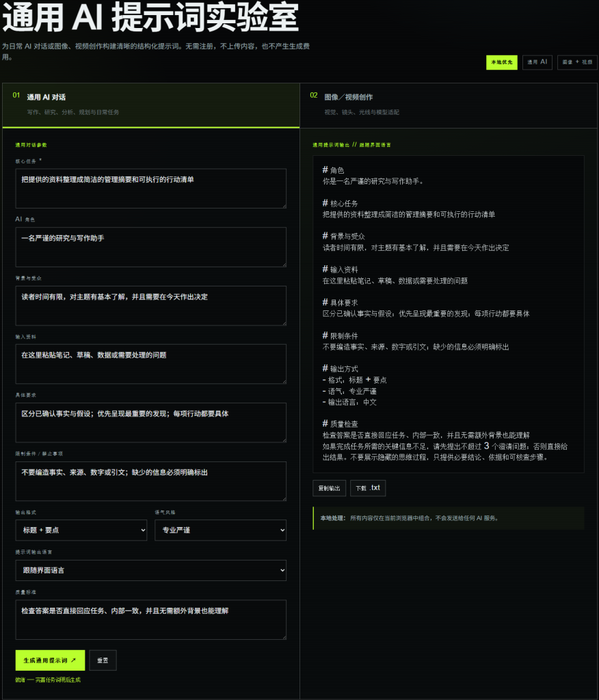This screenshot has width=599, height=700.
Task: Expand the 提示词输出语言 dropdown 跟随界面语言
Action: click(x=151, y=570)
